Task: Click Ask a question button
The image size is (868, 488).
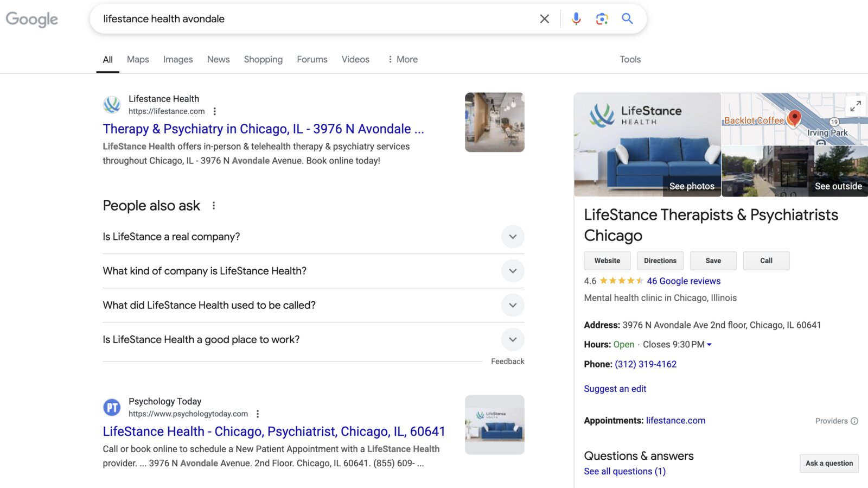Action: click(x=829, y=464)
